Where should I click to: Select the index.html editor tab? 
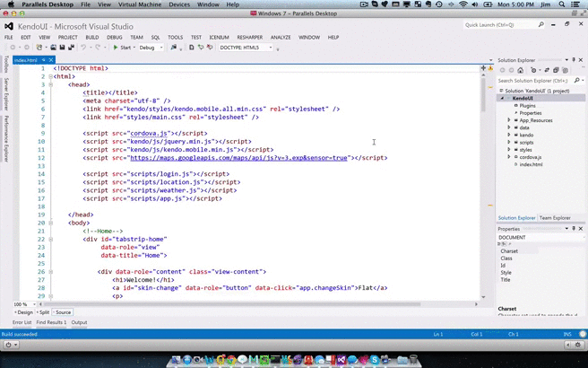26,60
